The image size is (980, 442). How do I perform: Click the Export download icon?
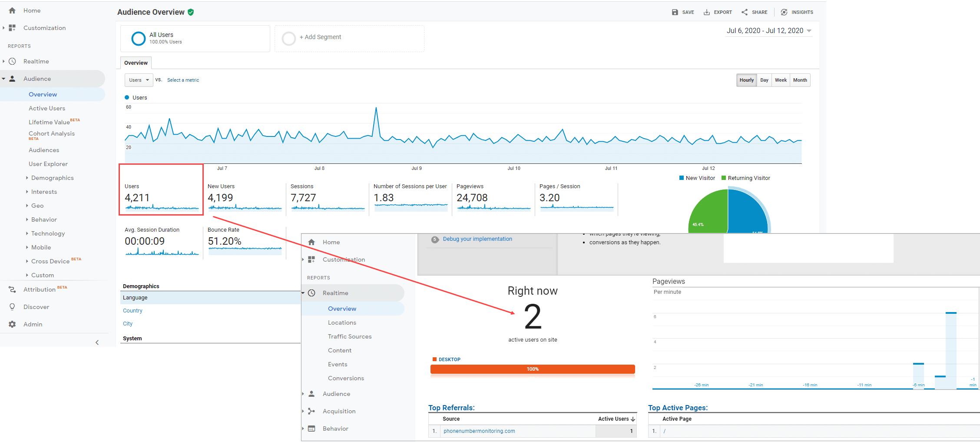[x=707, y=12]
